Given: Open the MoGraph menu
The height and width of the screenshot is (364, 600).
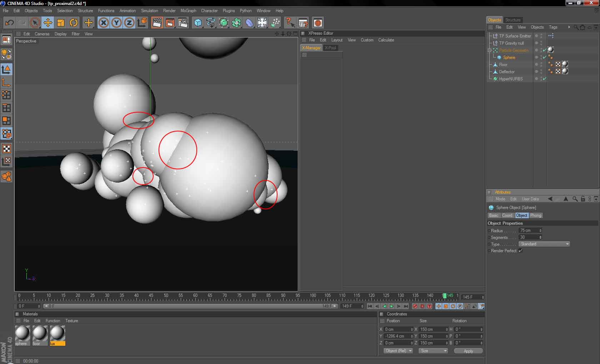Looking at the screenshot, I should click(188, 11).
